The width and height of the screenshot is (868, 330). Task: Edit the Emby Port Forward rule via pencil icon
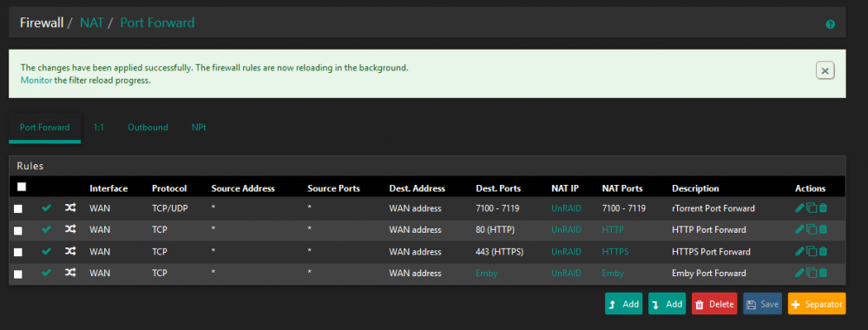pyautogui.click(x=799, y=273)
